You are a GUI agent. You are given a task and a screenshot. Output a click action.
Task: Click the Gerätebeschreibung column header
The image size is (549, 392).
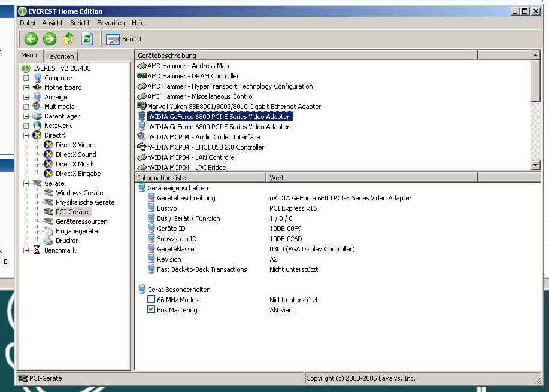click(306, 55)
